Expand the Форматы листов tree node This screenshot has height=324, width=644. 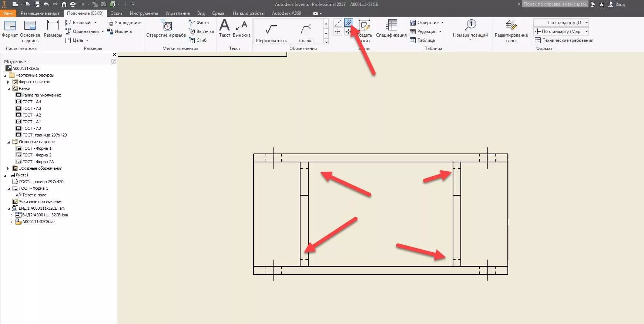8,82
